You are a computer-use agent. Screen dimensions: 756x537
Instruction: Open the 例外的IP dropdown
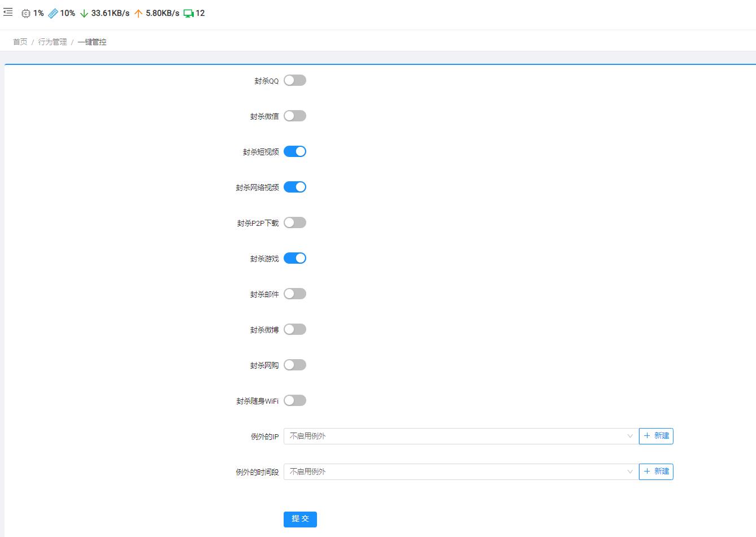(460, 436)
